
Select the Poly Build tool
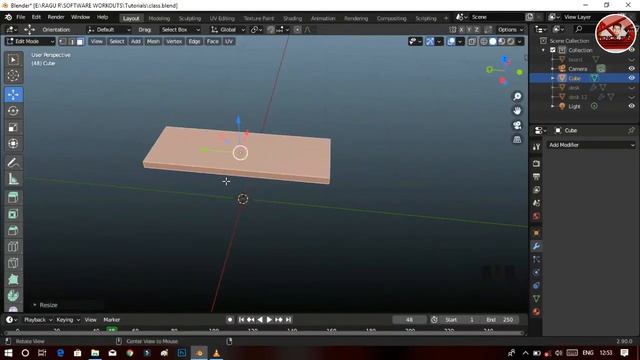tap(13, 279)
